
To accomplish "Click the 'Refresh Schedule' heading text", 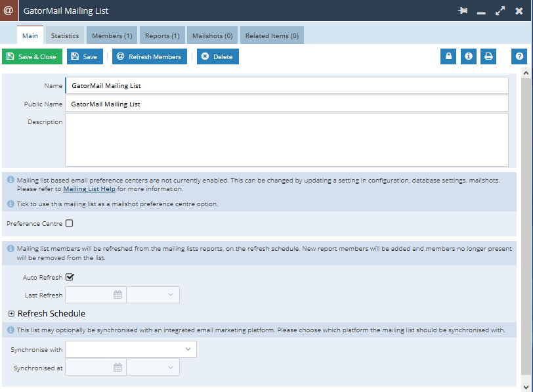I will 51,313.
